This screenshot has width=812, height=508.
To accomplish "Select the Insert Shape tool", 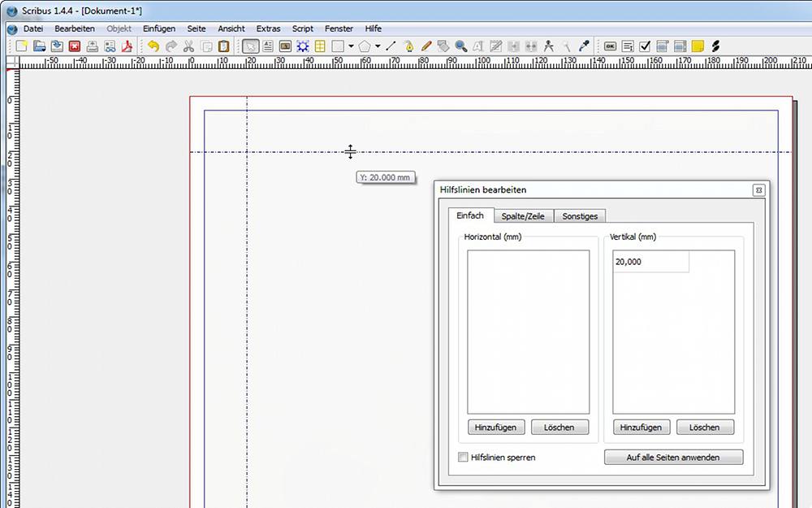I will pos(338,46).
